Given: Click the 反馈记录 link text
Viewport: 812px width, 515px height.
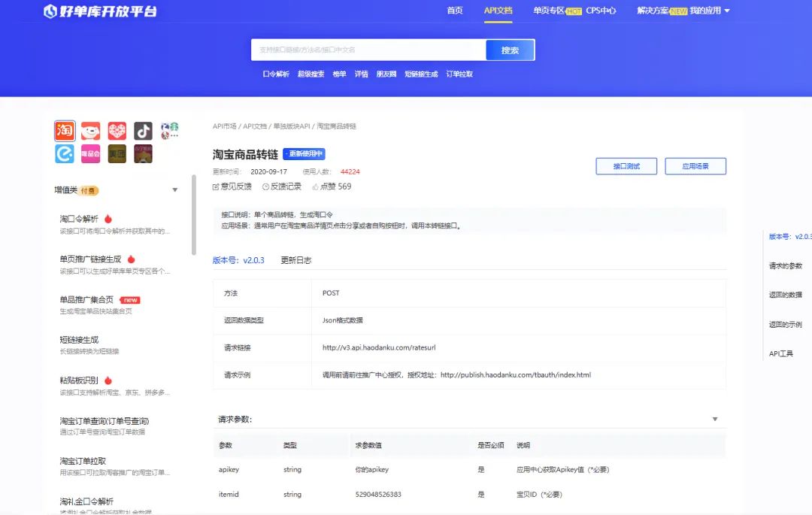Looking at the screenshot, I should [x=286, y=187].
